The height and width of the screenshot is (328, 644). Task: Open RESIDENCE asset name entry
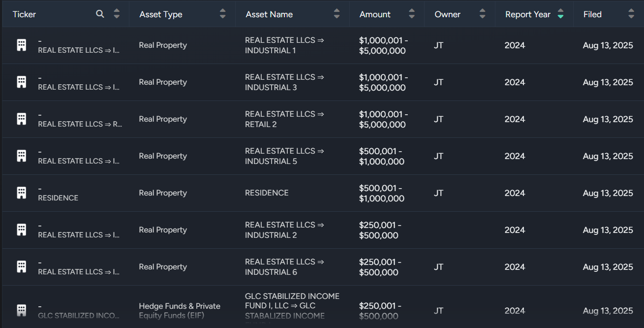(x=267, y=193)
